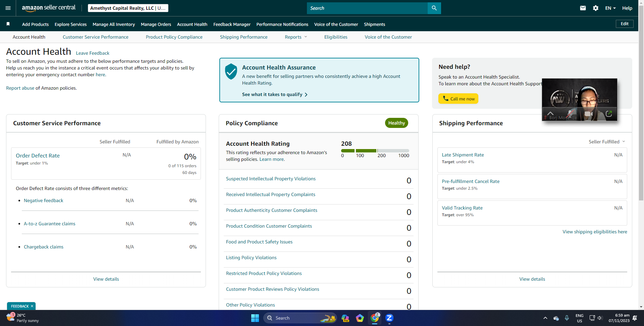The width and height of the screenshot is (644, 326).
Task: Open Listing Policy Violations
Action: point(251,258)
